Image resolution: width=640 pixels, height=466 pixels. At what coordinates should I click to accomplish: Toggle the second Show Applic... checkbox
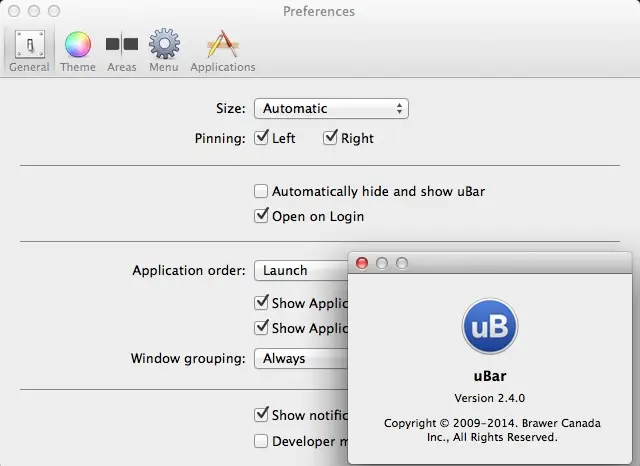tap(261, 328)
